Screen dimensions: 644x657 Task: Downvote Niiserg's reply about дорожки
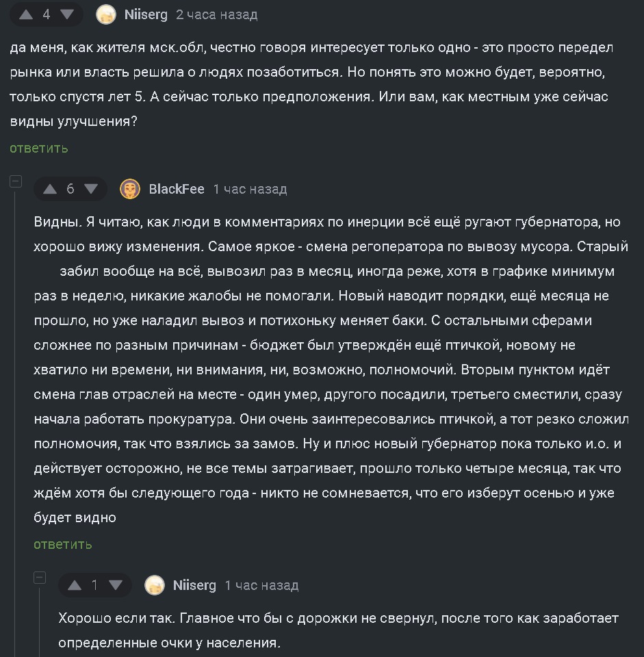116,585
